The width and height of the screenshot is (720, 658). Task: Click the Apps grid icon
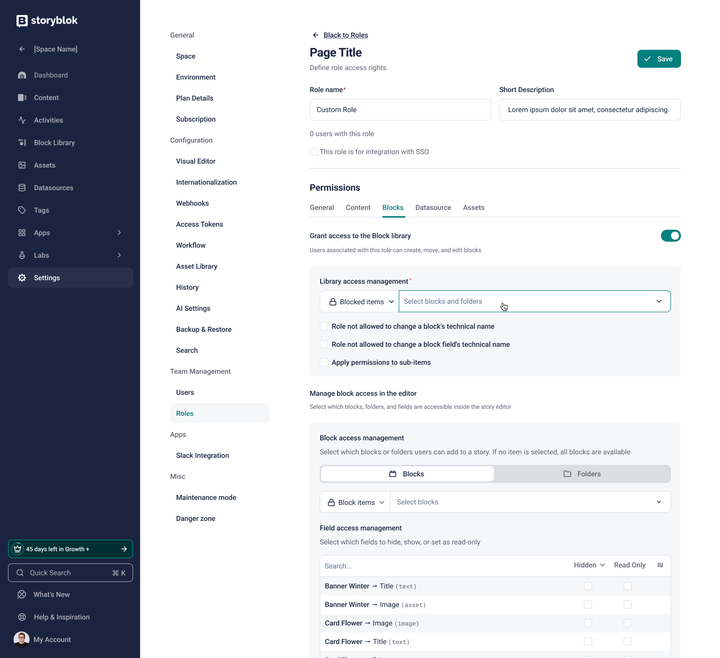[22, 233]
